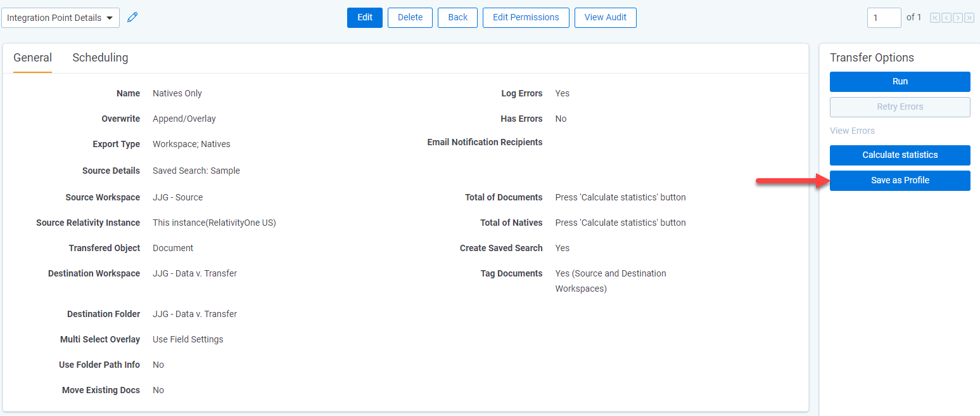Select the Total of Natives value text
This screenshot has height=416, width=980.
point(621,223)
